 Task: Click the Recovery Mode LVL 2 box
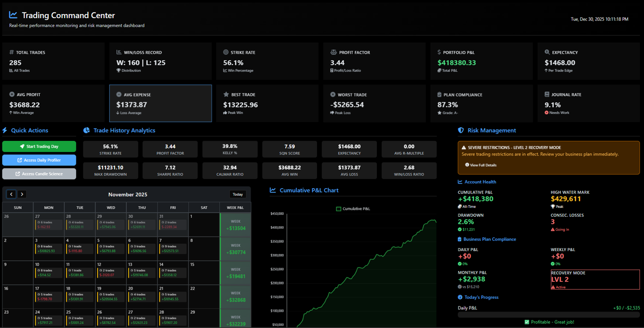pos(595,280)
